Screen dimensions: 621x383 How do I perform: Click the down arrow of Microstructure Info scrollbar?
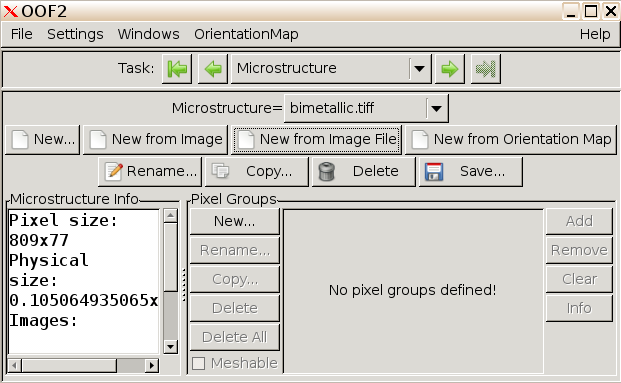[x=171, y=347]
